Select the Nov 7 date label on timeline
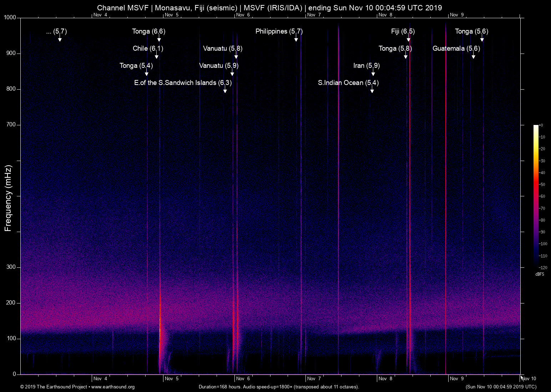Screen dimensions: 551x392 point(314,378)
